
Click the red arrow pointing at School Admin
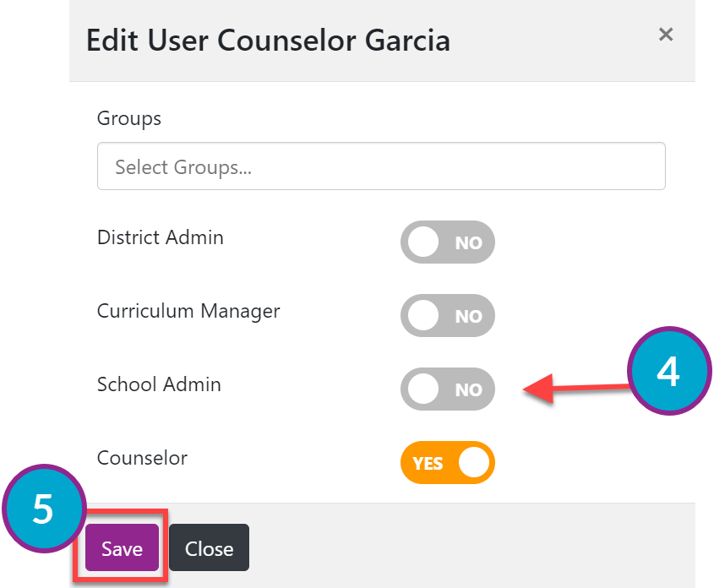pyautogui.click(x=576, y=389)
